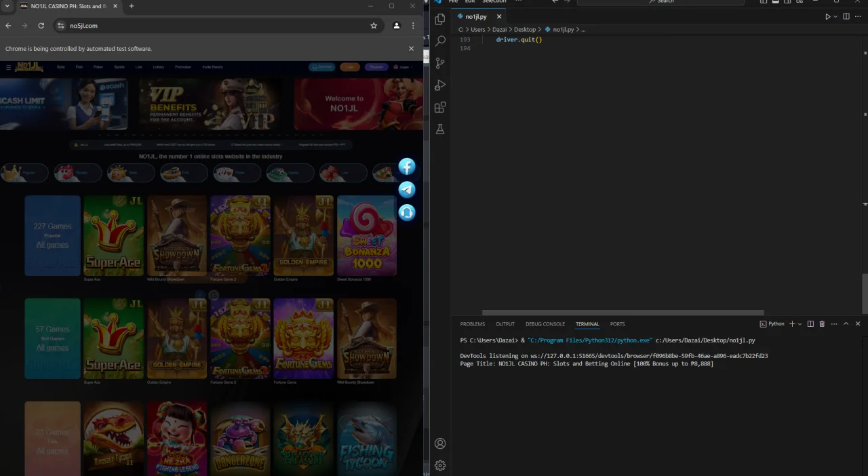
Task: Open the Fishing Tycoon game thumbnail
Action: click(367, 438)
